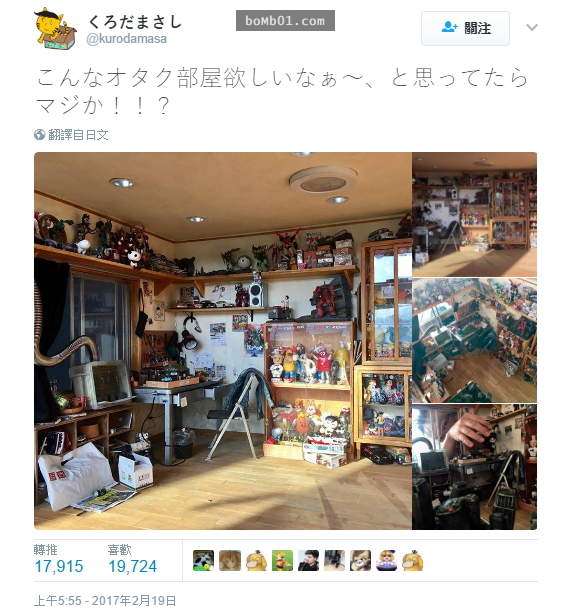The width and height of the screenshot is (571, 613).
Task: Open the middle right overhead room thumbnail
Action: pyautogui.click(x=474, y=340)
